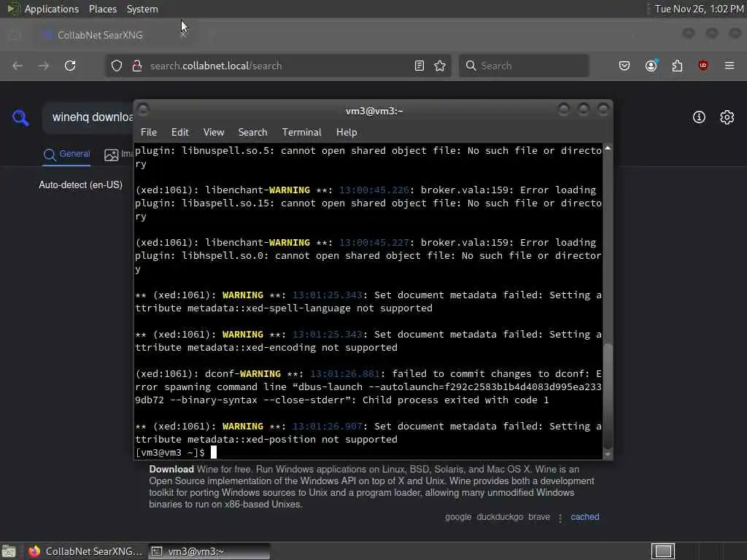
Task: Select the Images search tab
Action: [119, 155]
